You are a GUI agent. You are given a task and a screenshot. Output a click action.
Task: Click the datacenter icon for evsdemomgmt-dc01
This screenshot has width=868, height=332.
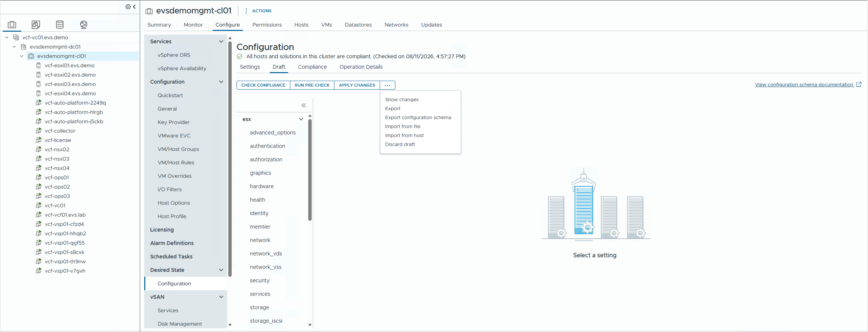(24, 47)
